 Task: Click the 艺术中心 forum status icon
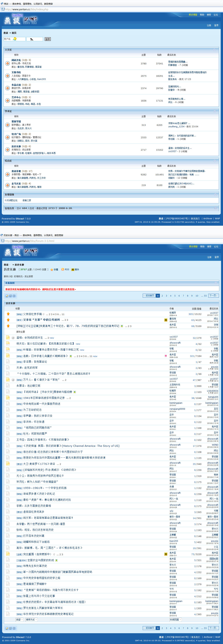coord(7,100)
